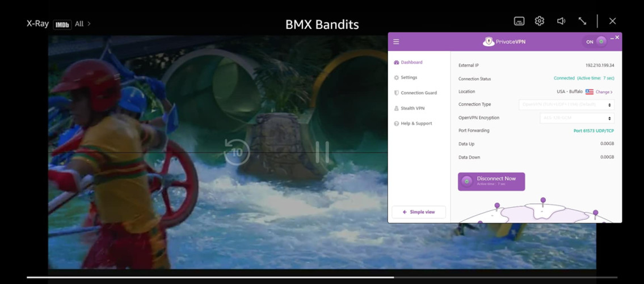Image resolution: width=644 pixels, height=284 pixels.
Task: Open the X-Ray panel
Action: tap(38, 23)
